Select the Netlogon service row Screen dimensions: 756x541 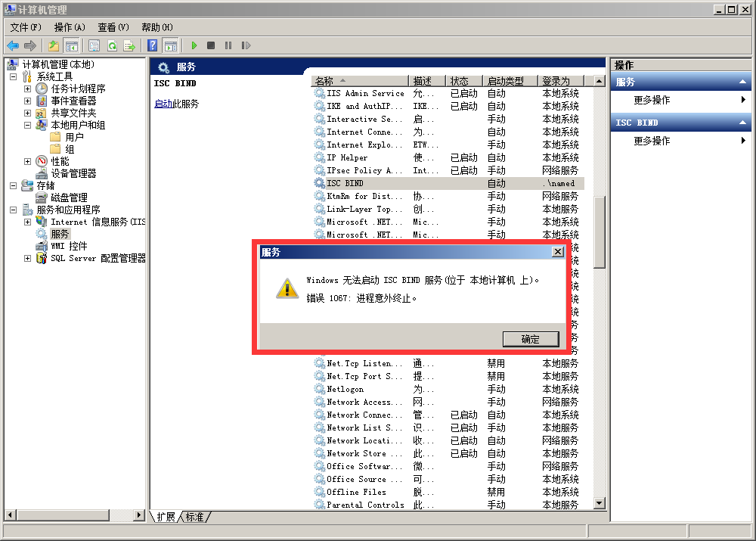pyautogui.click(x=448, y=389)
